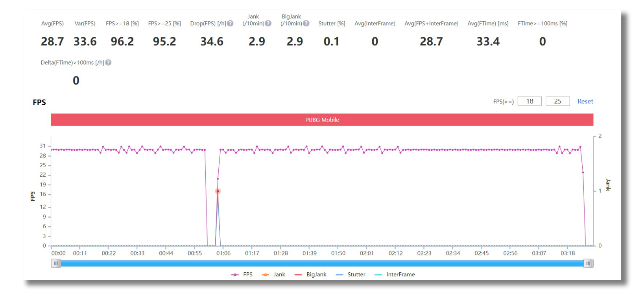This screenshot has width=644, height=290.
Task: Click the FPS threshold field showing 18
Action: point(530,102)
